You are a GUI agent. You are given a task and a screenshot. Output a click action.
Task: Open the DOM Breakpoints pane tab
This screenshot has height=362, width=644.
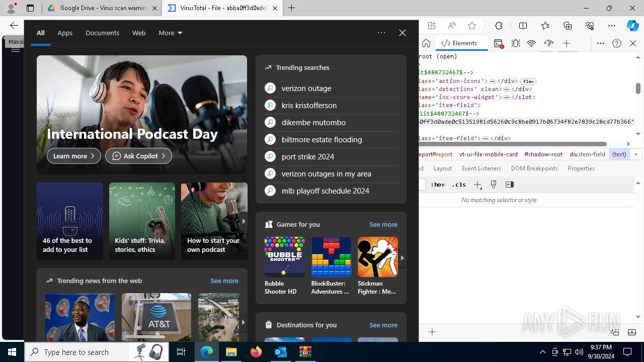(x=534, y=168)
